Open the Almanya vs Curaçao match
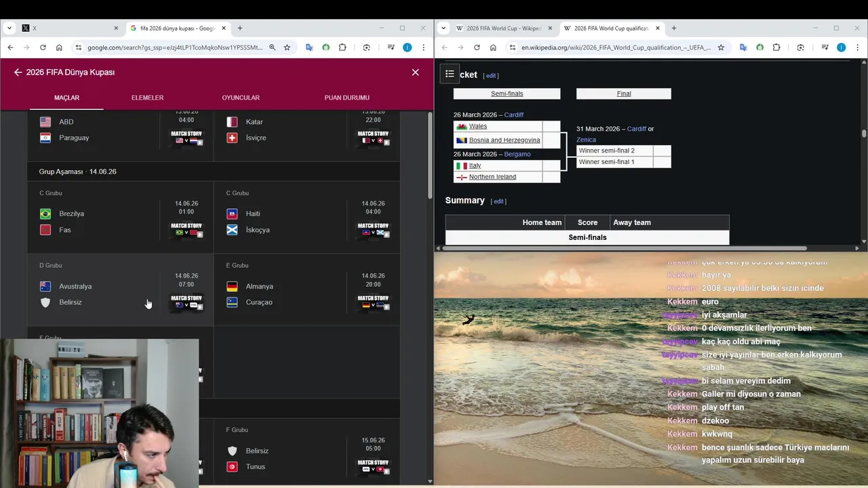The image size is (868, 488). pos(307,289)
